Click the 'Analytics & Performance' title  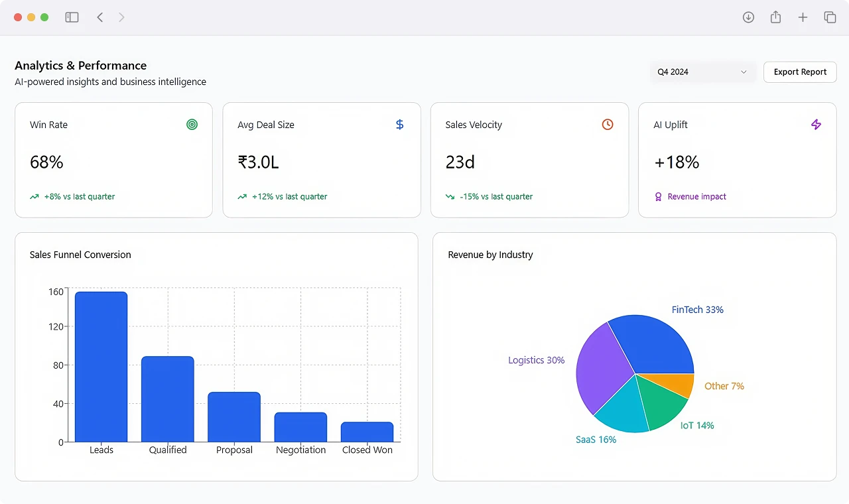(x=81, y=66)
